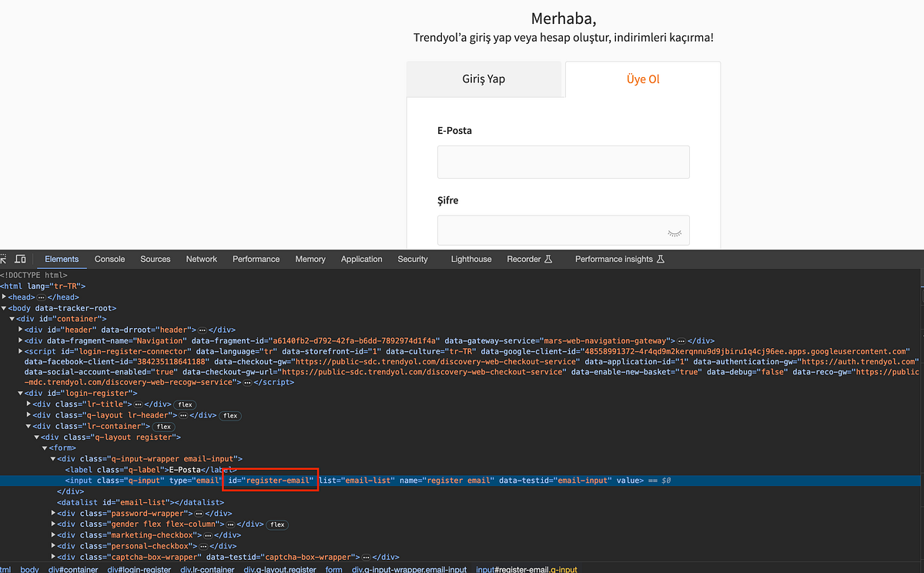The height and width of the screenshot is (573, 924).
Task: Collapse the form element
Action: tap(45, 447)
